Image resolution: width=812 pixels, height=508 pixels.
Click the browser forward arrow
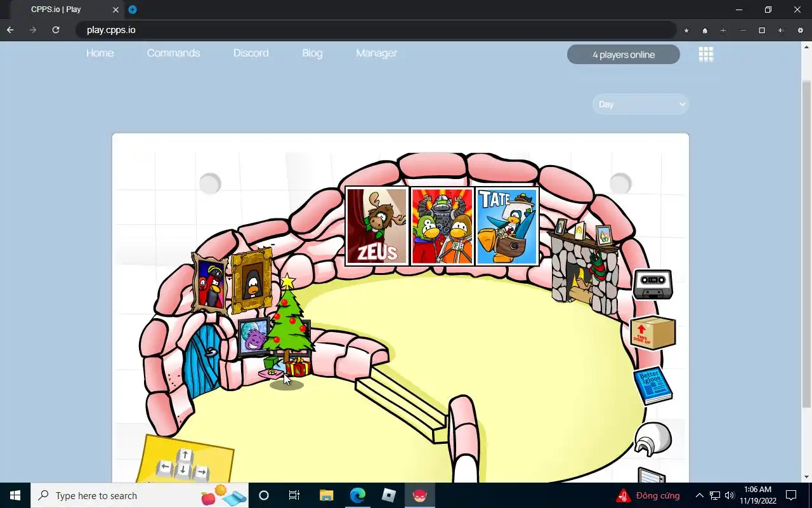[33, 30]
